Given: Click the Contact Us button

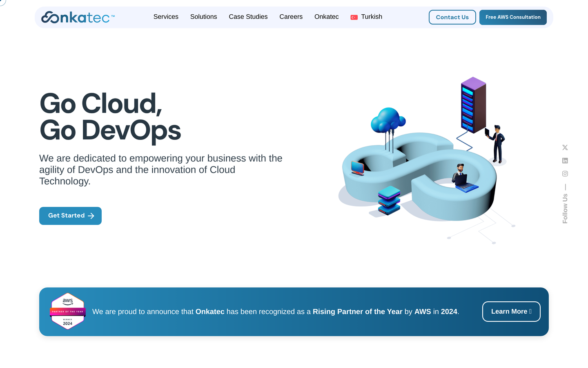Looking at the screenshot, I should tap(452, 17).
